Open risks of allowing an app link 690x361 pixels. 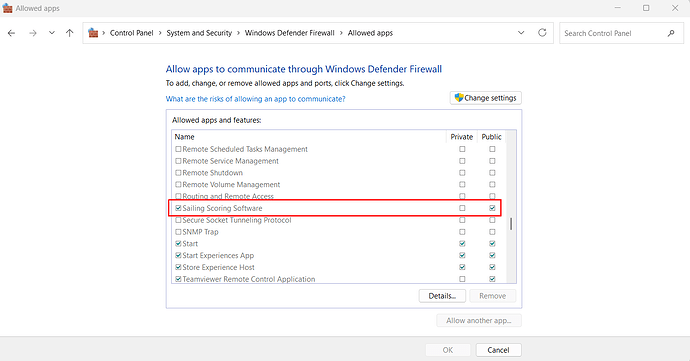pyautogui.click(x=255, y=99)
